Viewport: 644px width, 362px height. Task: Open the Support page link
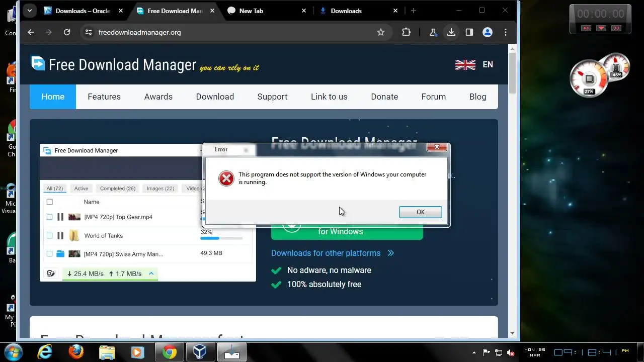(x=272, y=97)
